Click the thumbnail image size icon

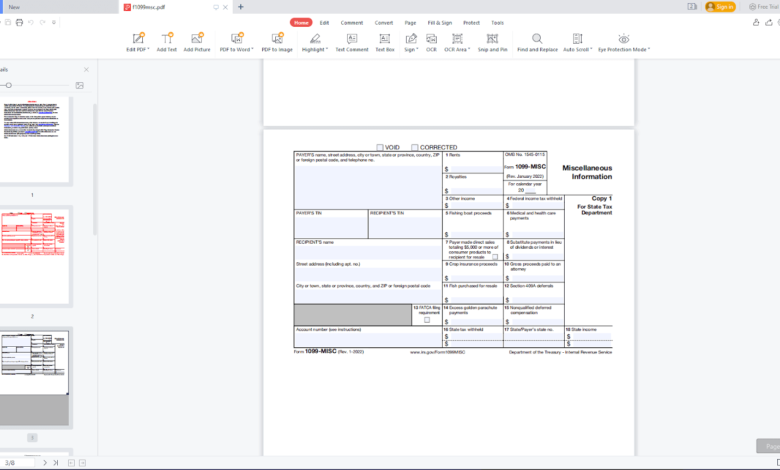click(x=80, y=86)
